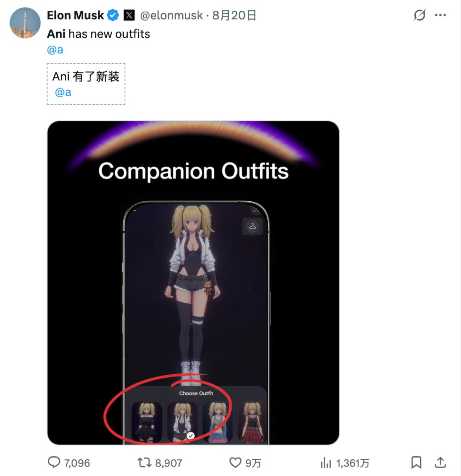This screenshot has height=476, width=461.
Task: Repost the tweet via the retweet icon
Action: pyautogui.click(x=143, y=462)
